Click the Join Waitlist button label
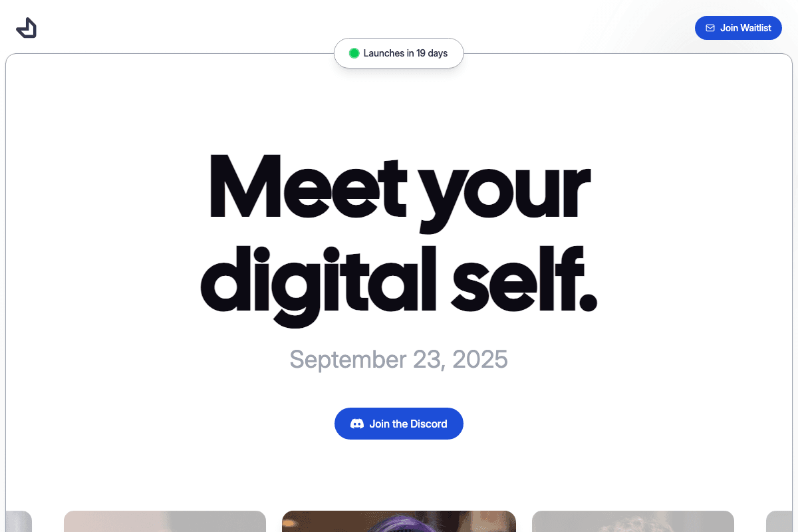 pos(745,28)
